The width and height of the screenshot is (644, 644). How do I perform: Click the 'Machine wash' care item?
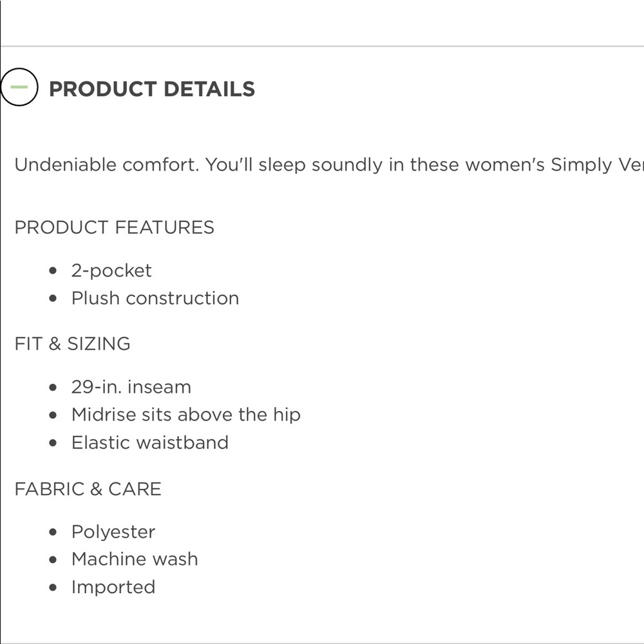135,559
